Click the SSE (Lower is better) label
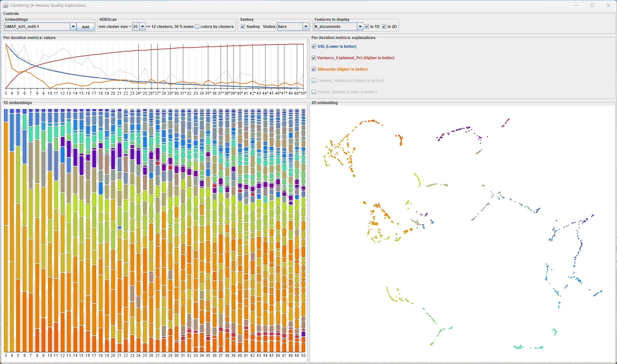Screen dimensions: 617x364 point(337,47)
